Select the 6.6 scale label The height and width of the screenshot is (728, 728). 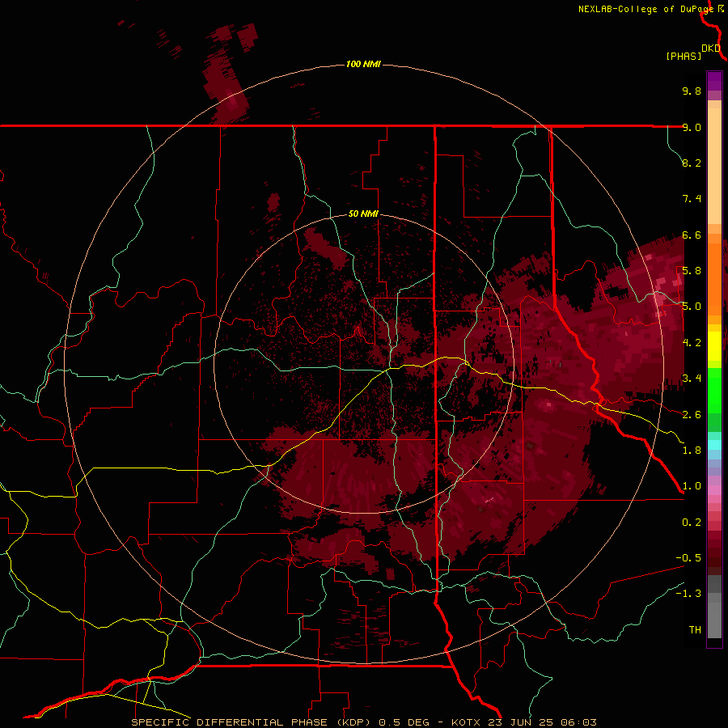(x=692, y=235)
